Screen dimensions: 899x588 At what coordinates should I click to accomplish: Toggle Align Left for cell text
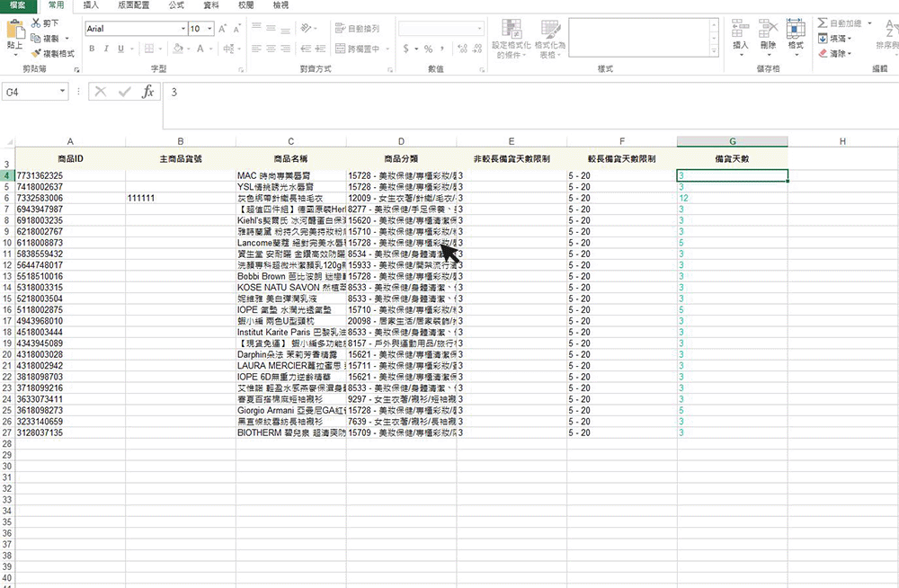(256, 49)
